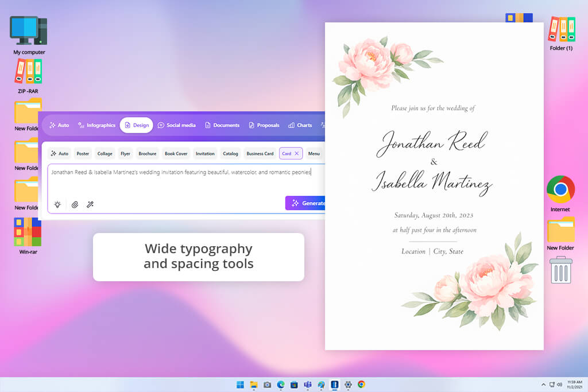Screen dimensions: 588x392
Task: Switch to the Infographics tab
Action: click(96, 125)
